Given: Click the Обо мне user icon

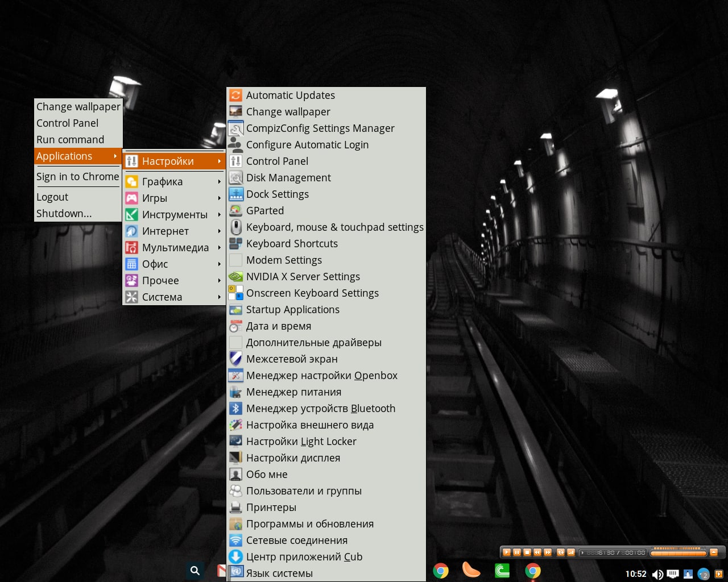Looking at the screenshot, I should point(235,475).
